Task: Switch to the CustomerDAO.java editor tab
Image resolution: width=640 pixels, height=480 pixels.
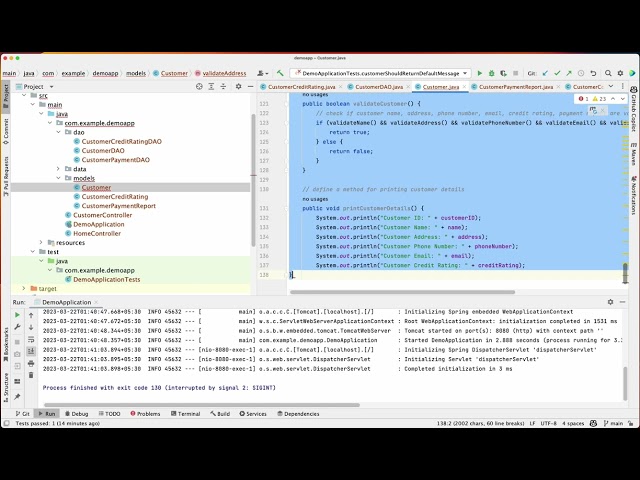Action: click(379, 87)
